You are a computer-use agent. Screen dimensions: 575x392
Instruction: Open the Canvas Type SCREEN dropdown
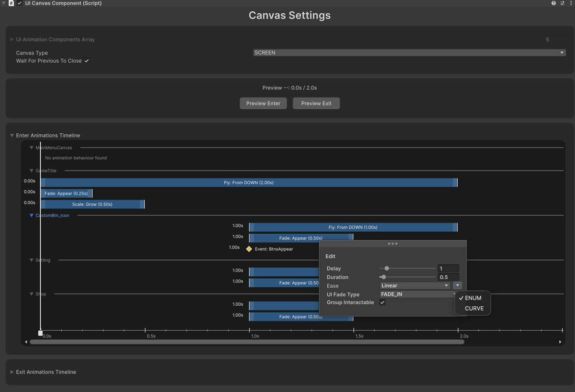pos(409,53)
